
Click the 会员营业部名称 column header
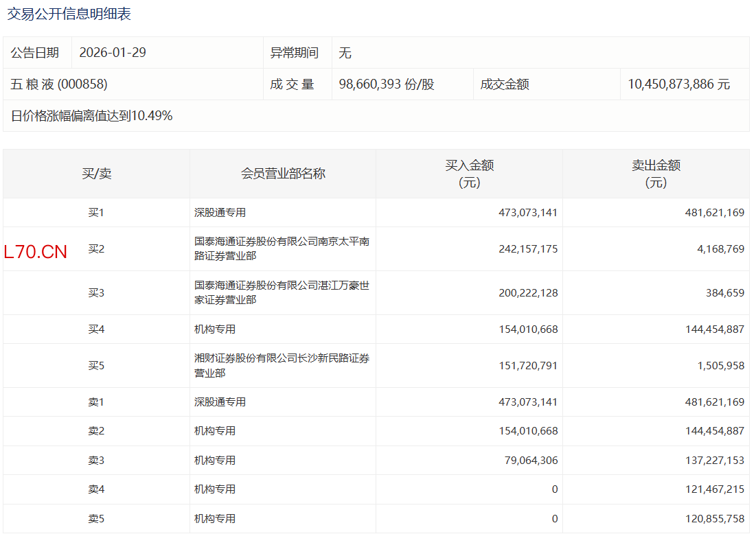pos(283,174)
